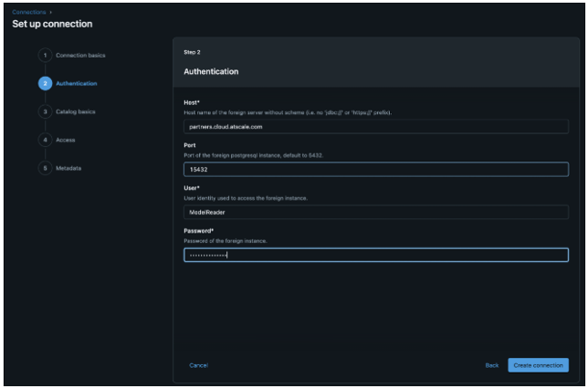Select step 3 circle for Catalog basics

tap(45, 111)
